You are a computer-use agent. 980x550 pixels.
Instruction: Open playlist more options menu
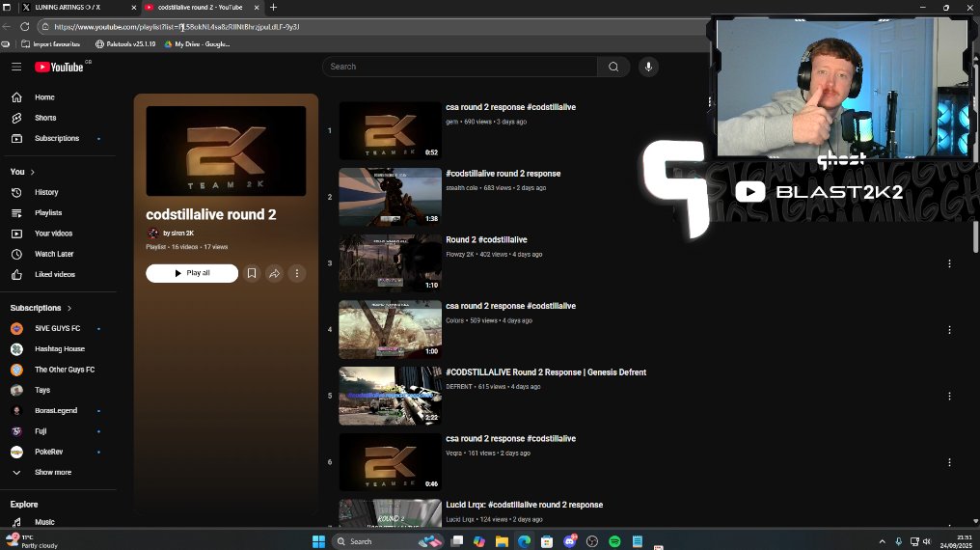297,273
